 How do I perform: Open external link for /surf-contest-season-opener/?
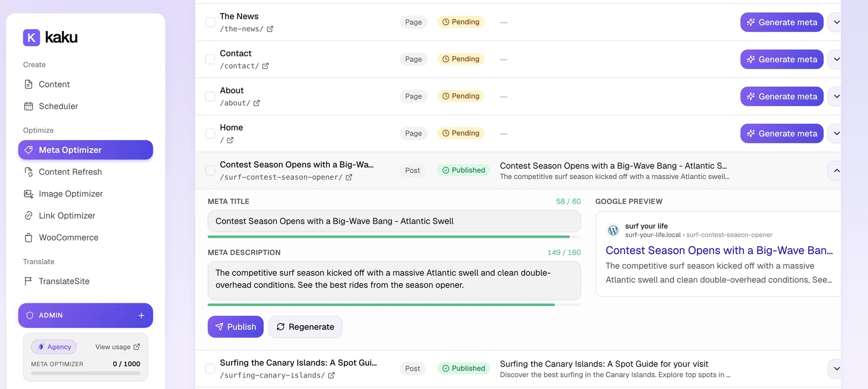(x=349, y=177)
